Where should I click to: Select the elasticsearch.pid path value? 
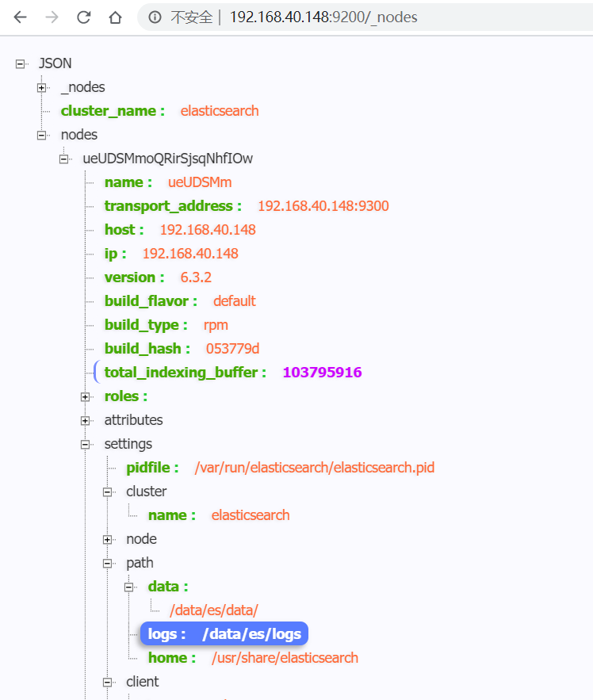pyautogui.click(x=315, y=468)
